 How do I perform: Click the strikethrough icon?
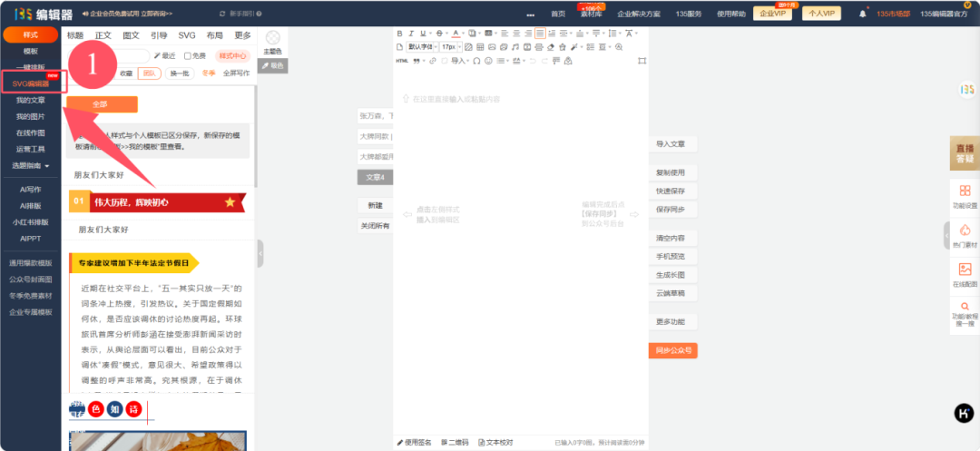(x=439, y=33)
